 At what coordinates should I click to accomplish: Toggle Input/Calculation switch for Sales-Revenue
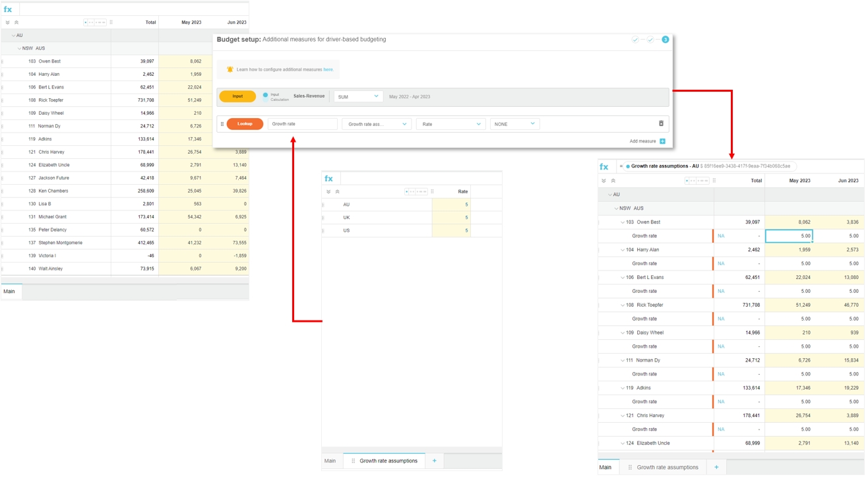coord(266,96)
